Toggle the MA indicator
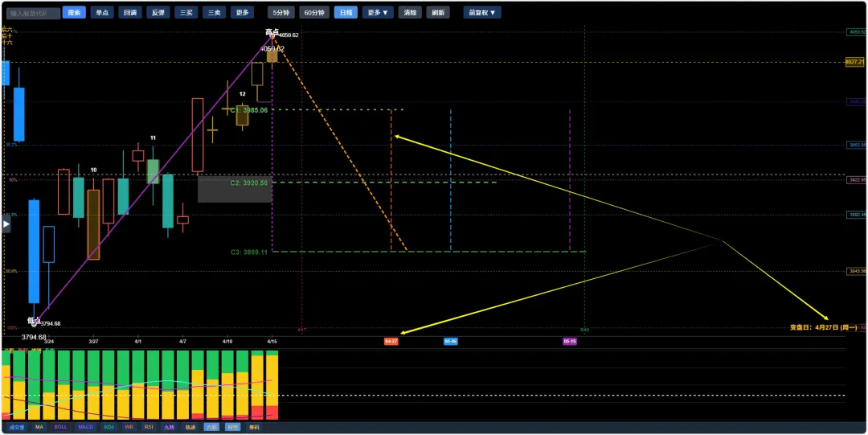The width and height of the screenshot is (868, 435). pos(39,427)
